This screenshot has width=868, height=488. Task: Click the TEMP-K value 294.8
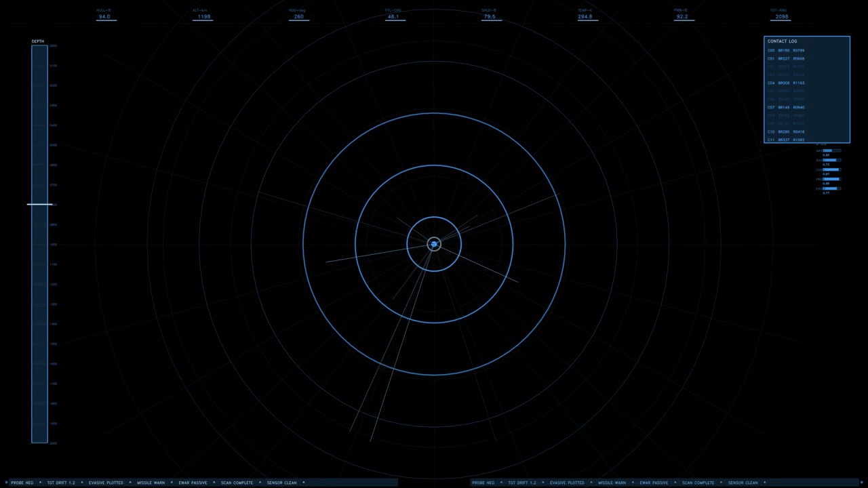point(585,16)
